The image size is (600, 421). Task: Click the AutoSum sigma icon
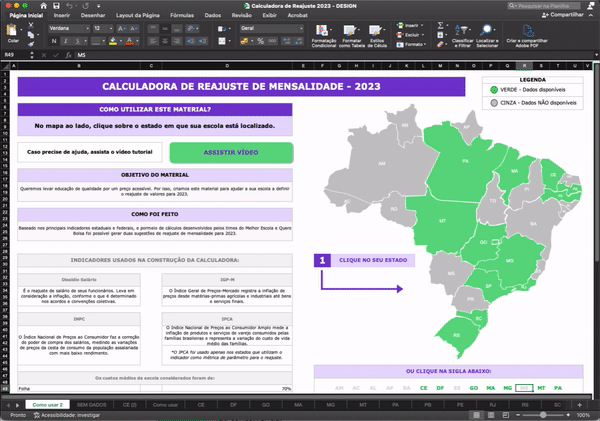(x=440, y=26)
